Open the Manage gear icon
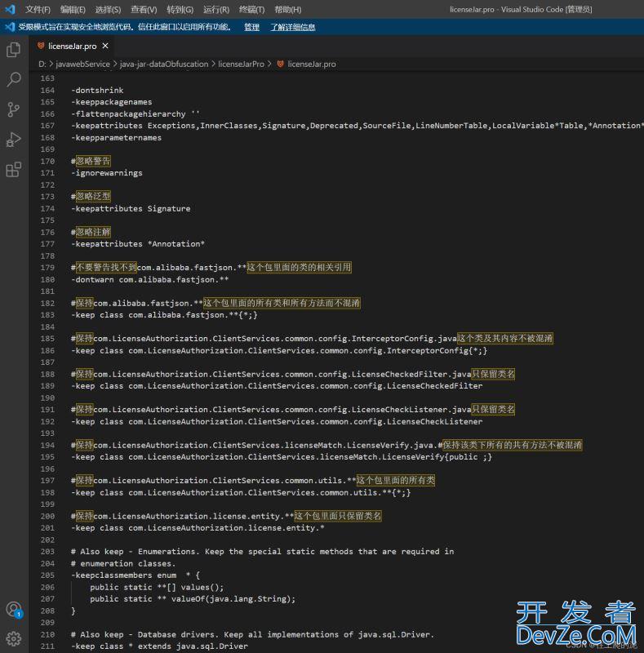The image size is (644, 653). tap(13, 638)
